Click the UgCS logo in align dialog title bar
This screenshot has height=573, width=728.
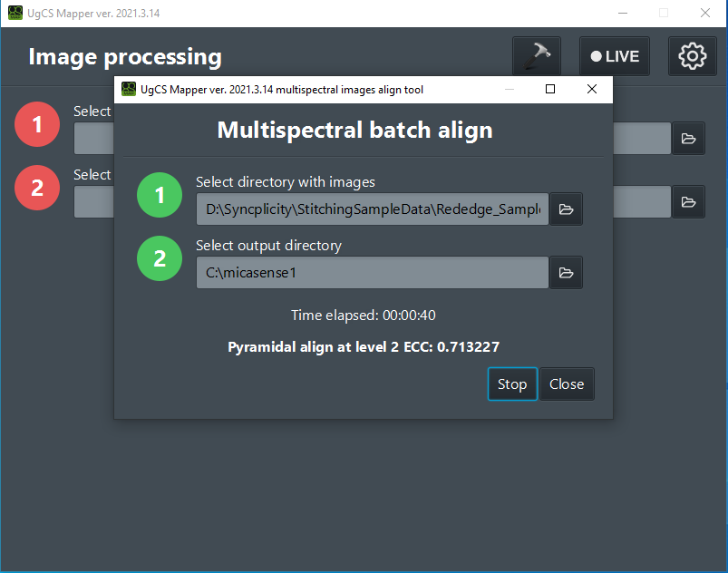(129, 89)
